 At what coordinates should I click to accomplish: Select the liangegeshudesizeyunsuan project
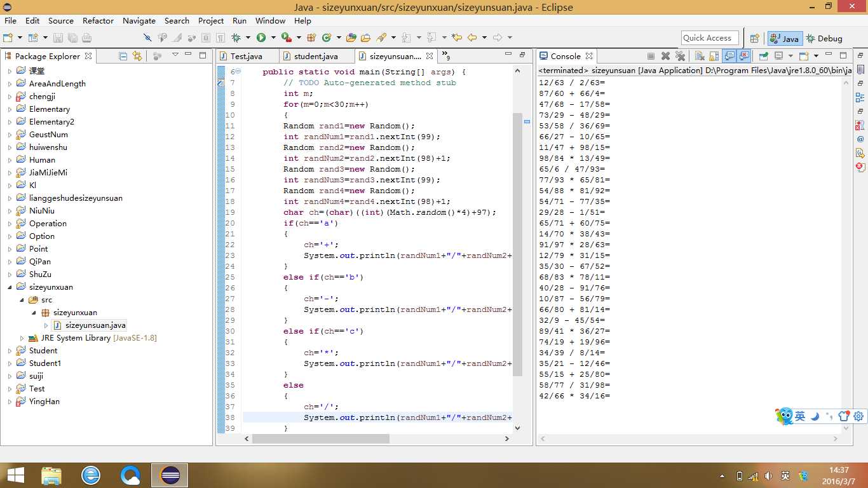point(76,198)
